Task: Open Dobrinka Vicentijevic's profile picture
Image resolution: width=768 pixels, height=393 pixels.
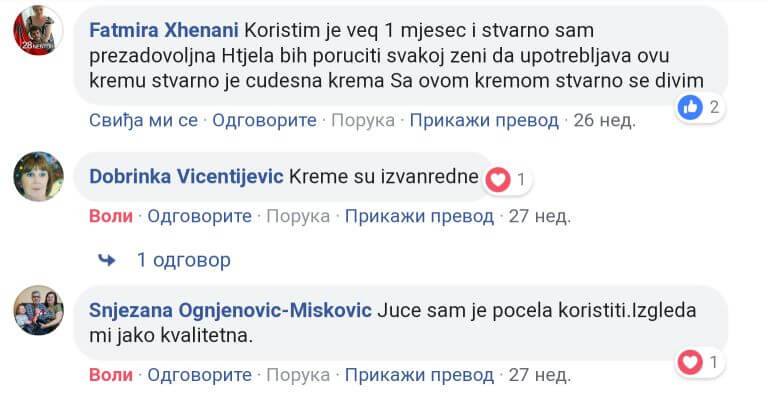Action: pos(38,176)
